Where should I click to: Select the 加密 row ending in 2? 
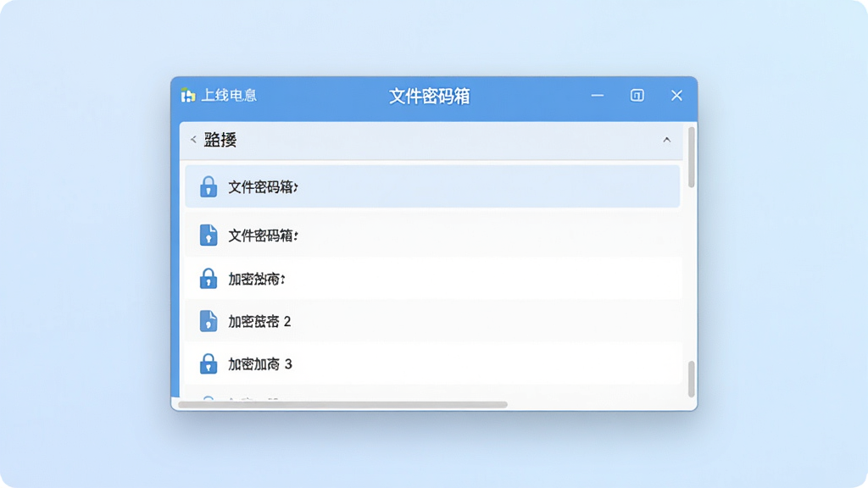click(x=433, y=321)
